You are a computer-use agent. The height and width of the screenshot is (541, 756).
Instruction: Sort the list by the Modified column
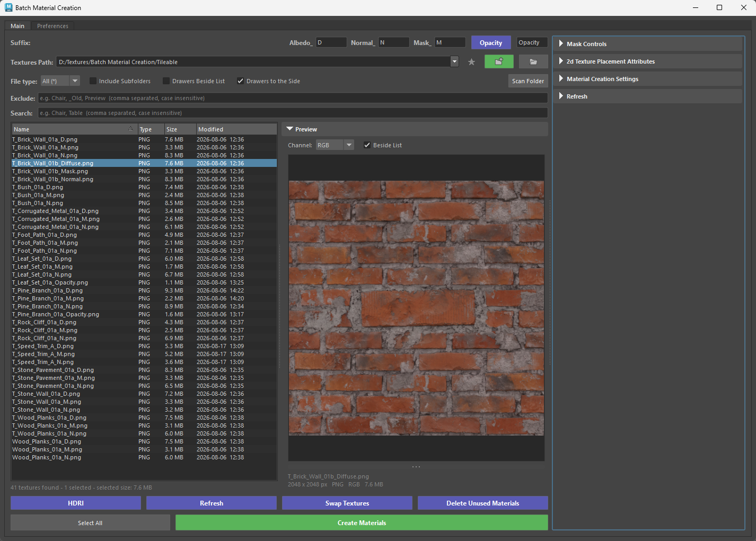tap(236, 129)
